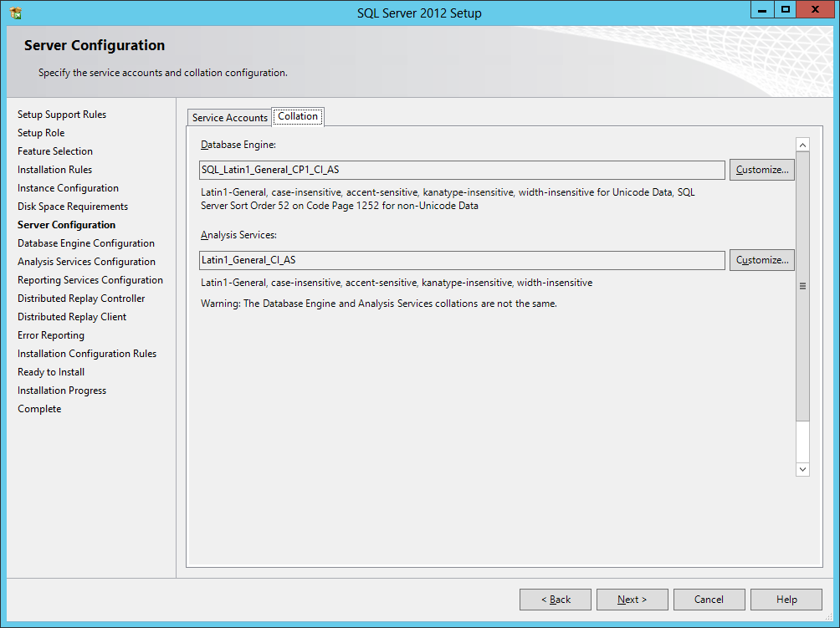Select Ready to Install step
The image size is (840, 628).
51,372
